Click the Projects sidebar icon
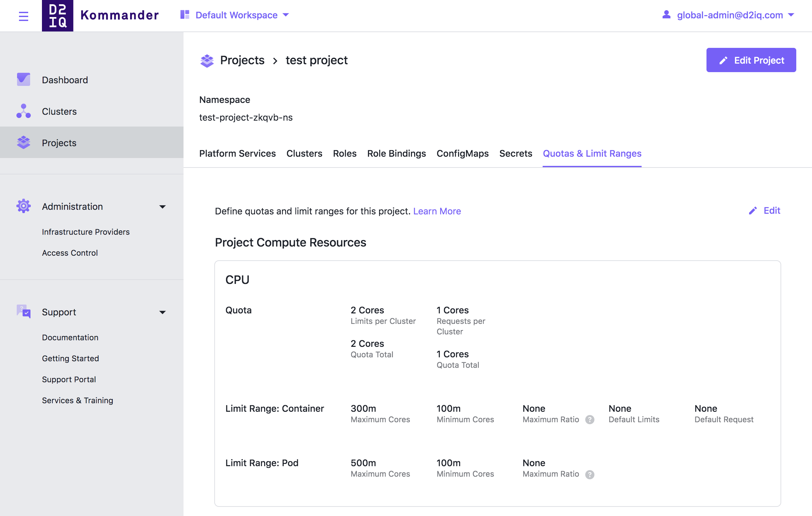 23,143
